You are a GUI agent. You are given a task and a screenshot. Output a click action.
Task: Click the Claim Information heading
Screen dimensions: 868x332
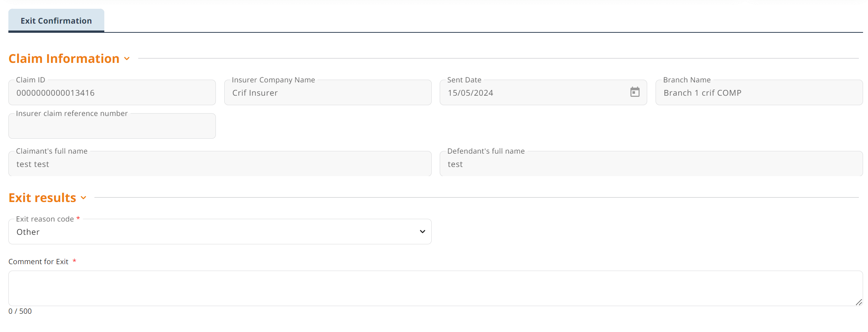64,59
